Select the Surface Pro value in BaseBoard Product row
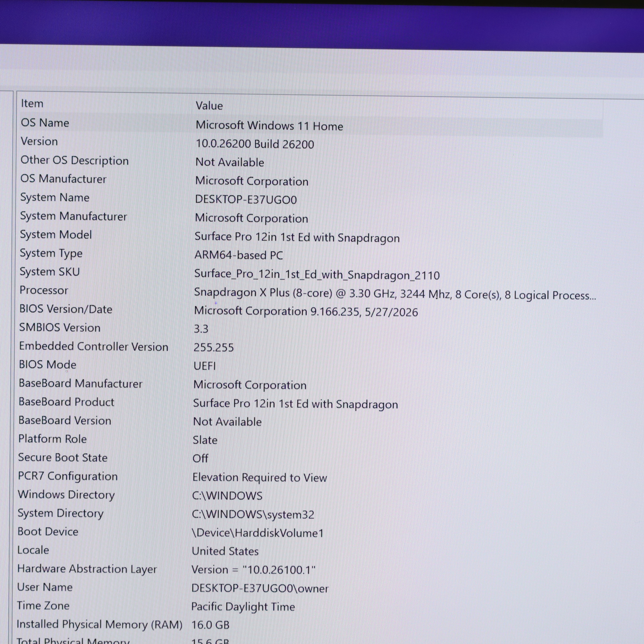Screen dimensions: 644x644 click(x=295, y=404)
